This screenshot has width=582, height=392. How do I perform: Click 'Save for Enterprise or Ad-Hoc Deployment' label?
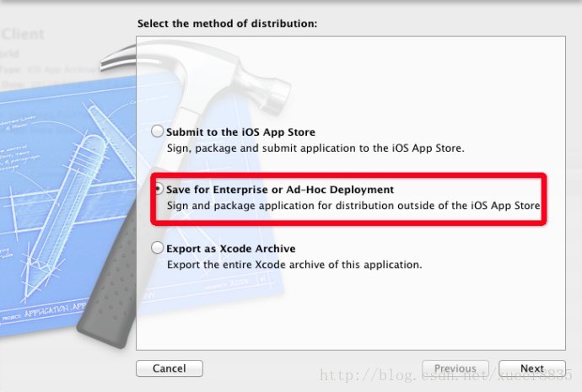(x=280, y=190)
